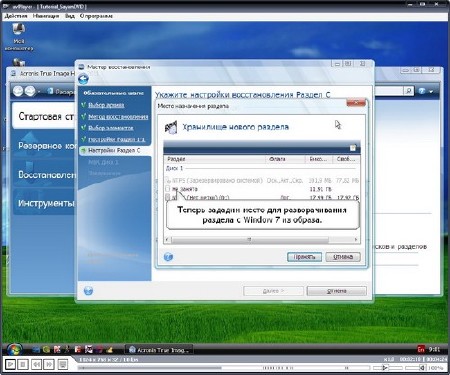Click the column chooser icon above partition list
This screenshot has width=450, height=375.
(x=353, y=148)
